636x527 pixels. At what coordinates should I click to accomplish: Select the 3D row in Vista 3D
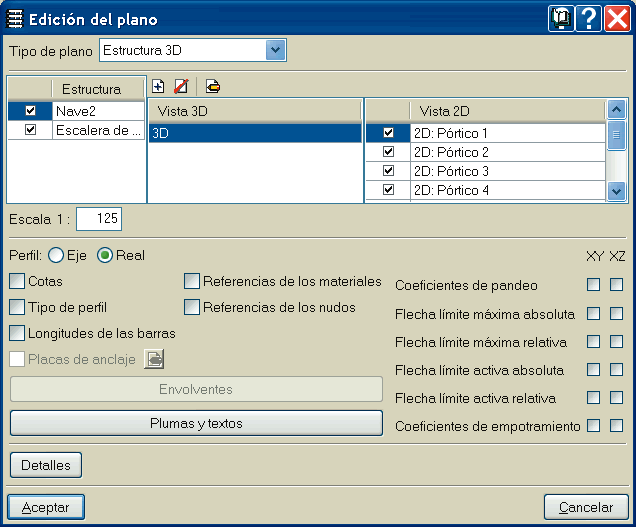point(254,132)
